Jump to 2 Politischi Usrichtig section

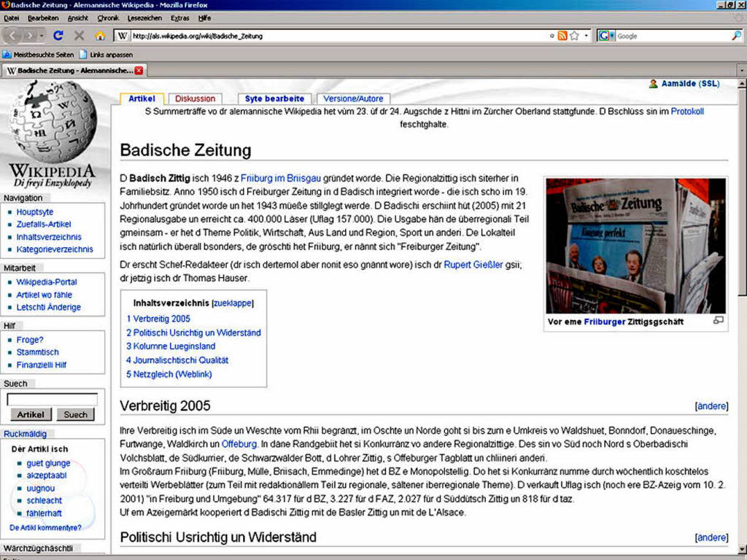pos(193,332)
